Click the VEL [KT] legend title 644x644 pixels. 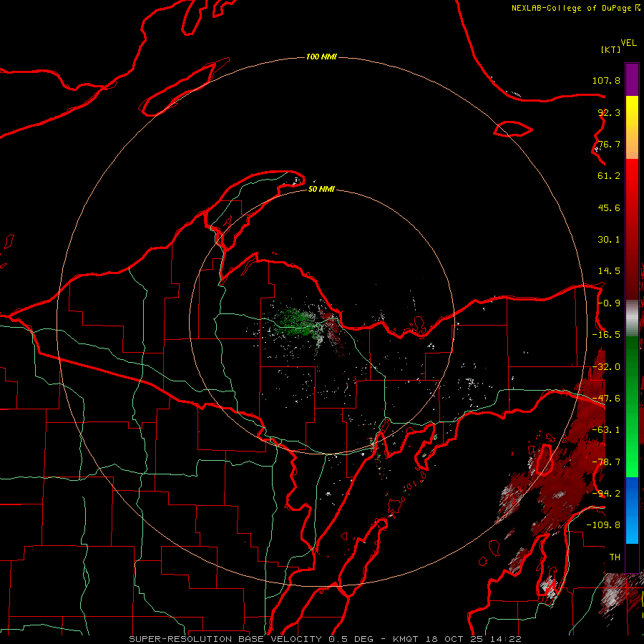618,46
